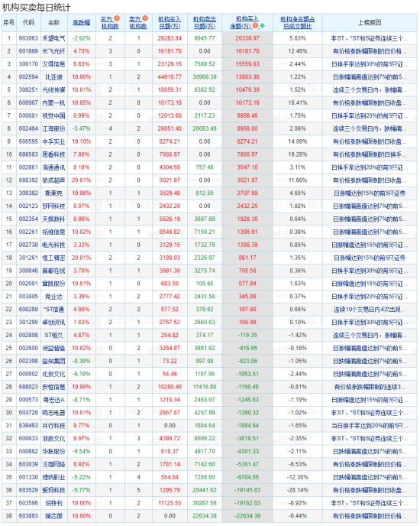Open 内蒙一机 stock name link

[53, 103]
